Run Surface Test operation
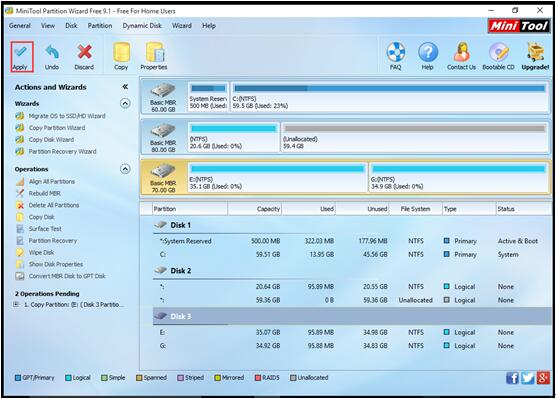556x399 pixels. 39,229
